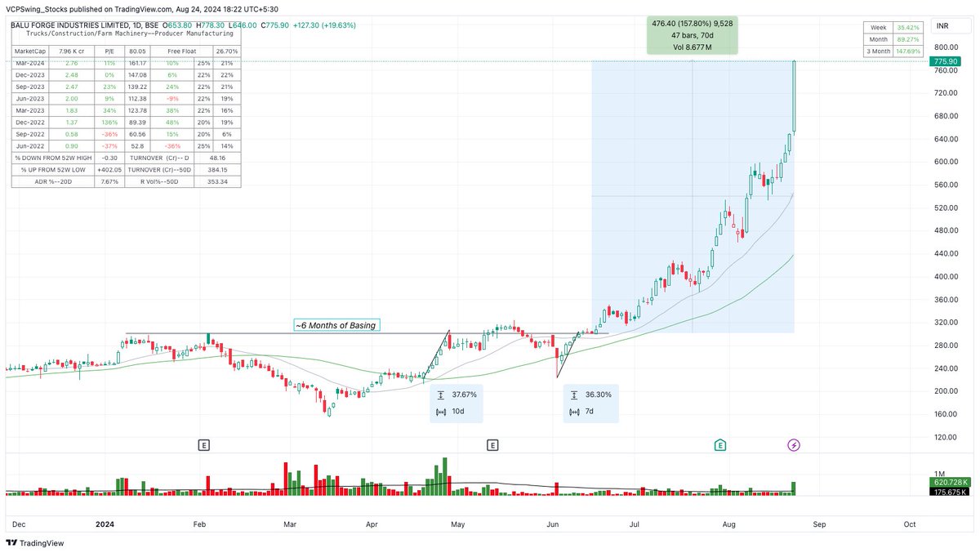Click the price-range icon beside 36.30%
Image resolution: width=980 pixels, height=553 pixels.
pos(574,394)
